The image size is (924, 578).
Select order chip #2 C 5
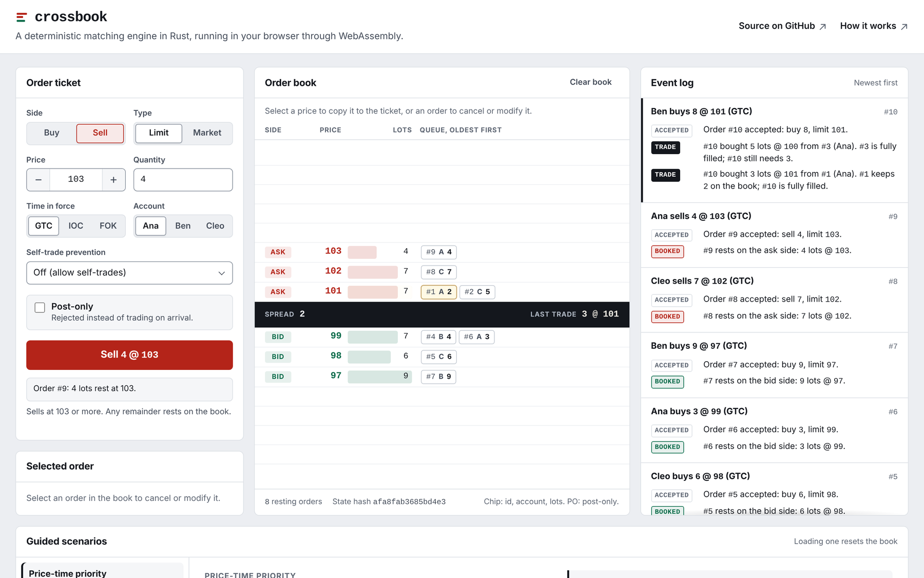point(477,292)
